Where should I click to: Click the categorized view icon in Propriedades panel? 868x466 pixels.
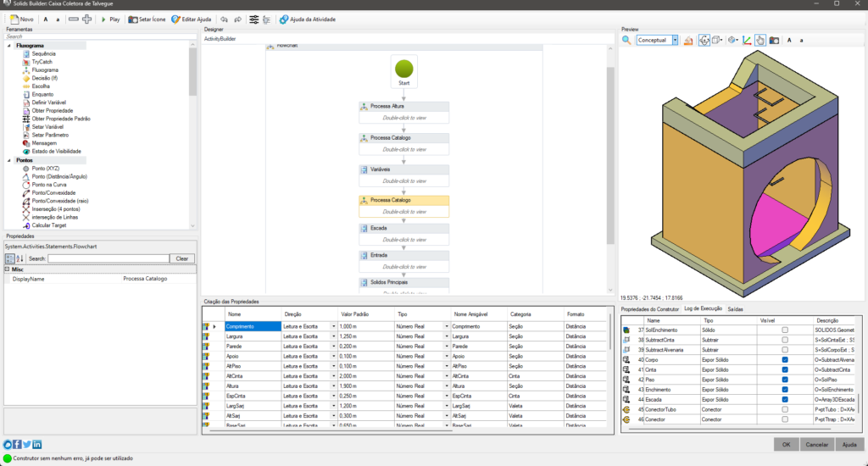(x=10, y=258)
